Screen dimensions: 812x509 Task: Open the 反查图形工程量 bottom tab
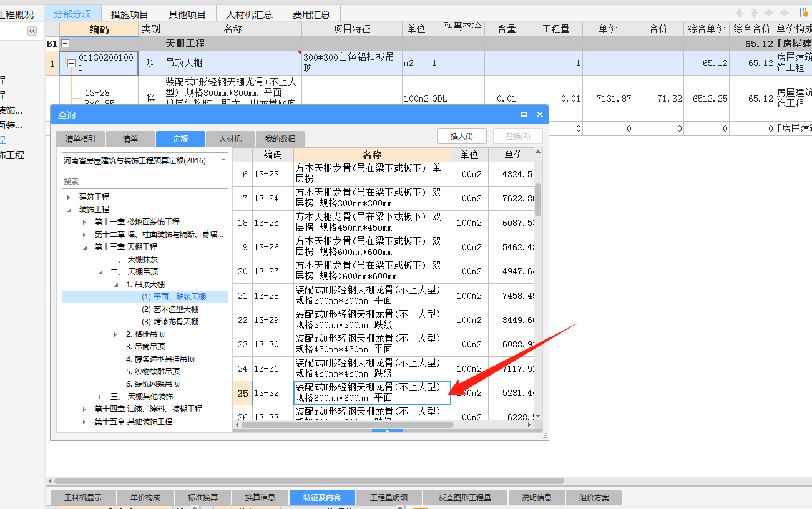tap(465, 497)
